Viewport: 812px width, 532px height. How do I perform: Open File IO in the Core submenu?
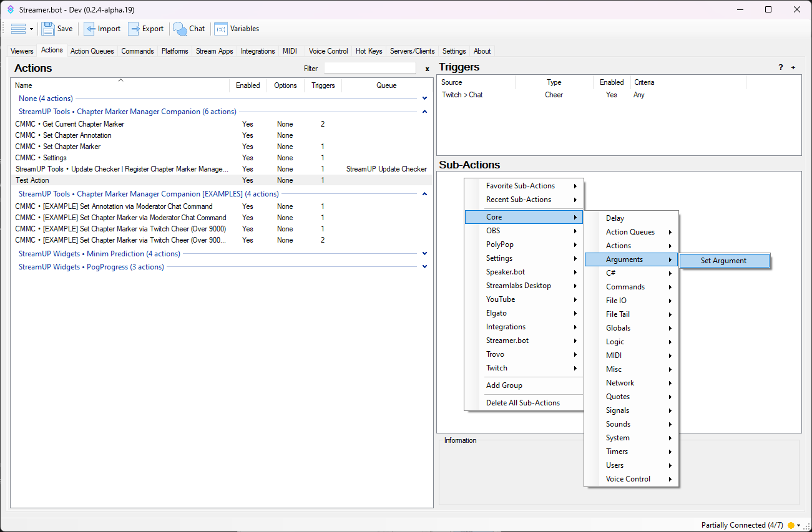point(631,301)
